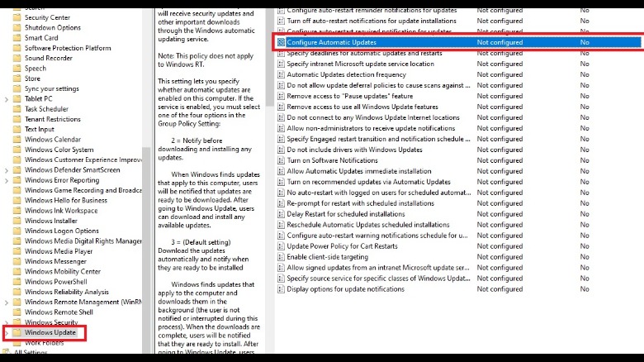Click the policy icon for Configure Automatic Updates
The width and height of the screenshot is (644, 362).
(x=281, y=42)
